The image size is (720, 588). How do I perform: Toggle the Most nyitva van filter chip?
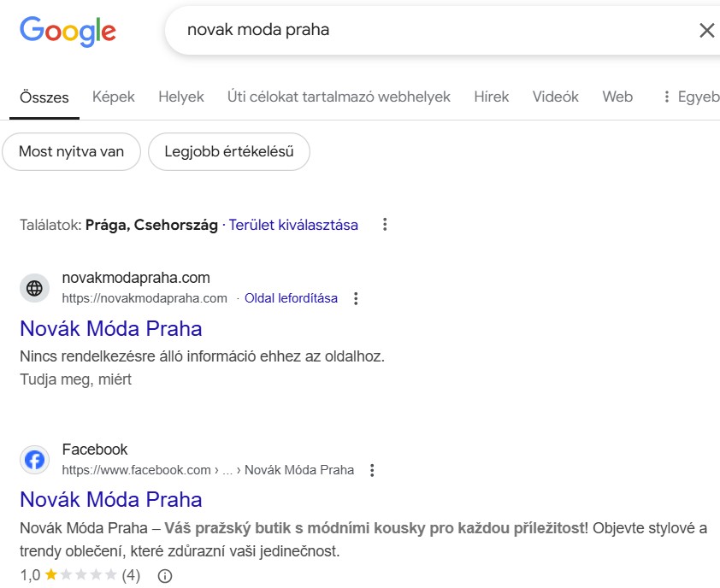(71, 151)
